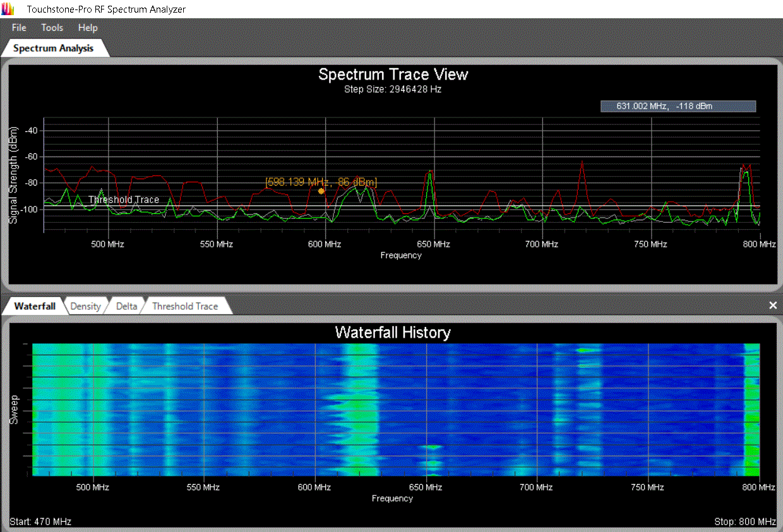Click the -40 dBm axis value
The width and height of the screenshot is (783, 532).
coord(32,131)
